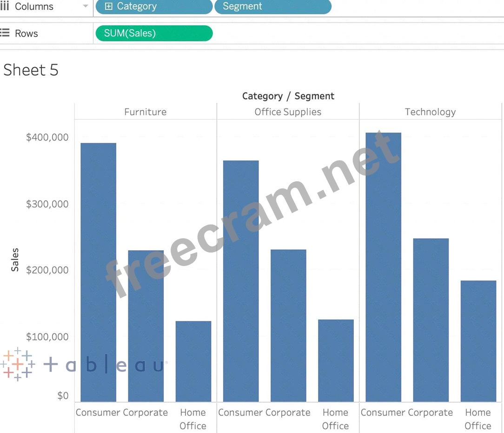504x433 pixels.
Task: Select the Segment pill in Columns
Action: point(272,7)
